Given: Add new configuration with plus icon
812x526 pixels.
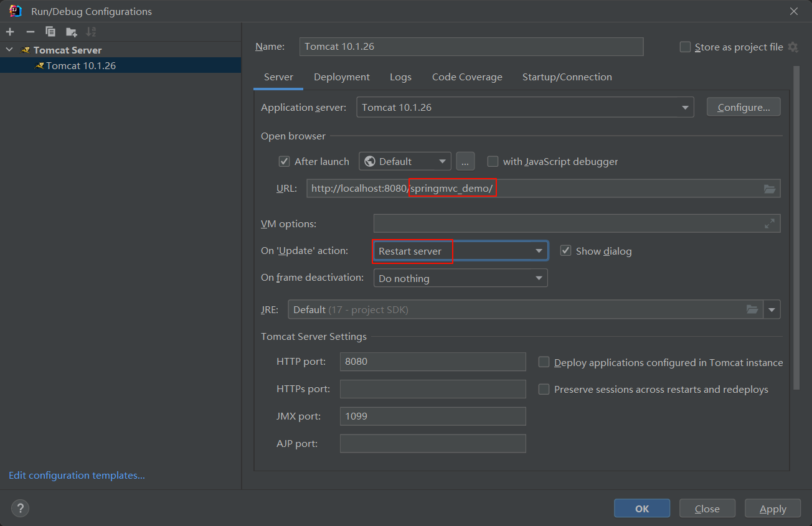Looking at the screenshot, I should click(x=10, y=32).
